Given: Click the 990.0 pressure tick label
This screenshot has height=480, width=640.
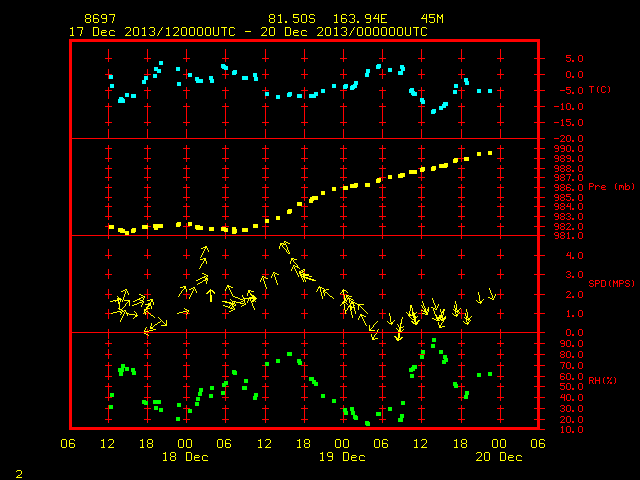Looking at the screenshot, I should (569, 149).
